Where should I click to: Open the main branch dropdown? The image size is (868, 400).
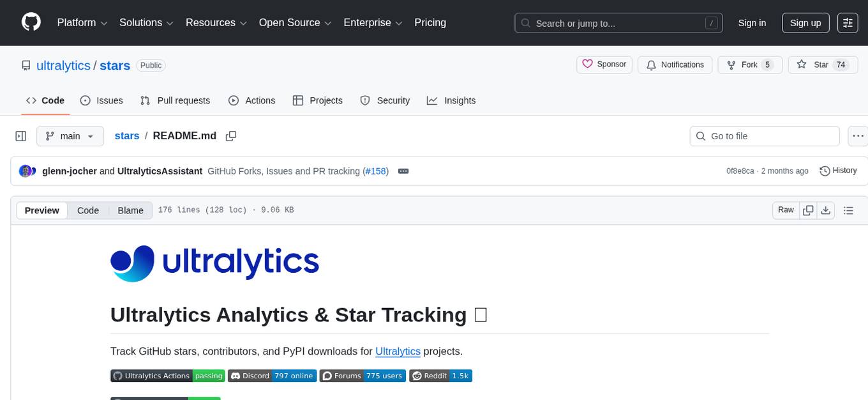(x=70, y=136)
